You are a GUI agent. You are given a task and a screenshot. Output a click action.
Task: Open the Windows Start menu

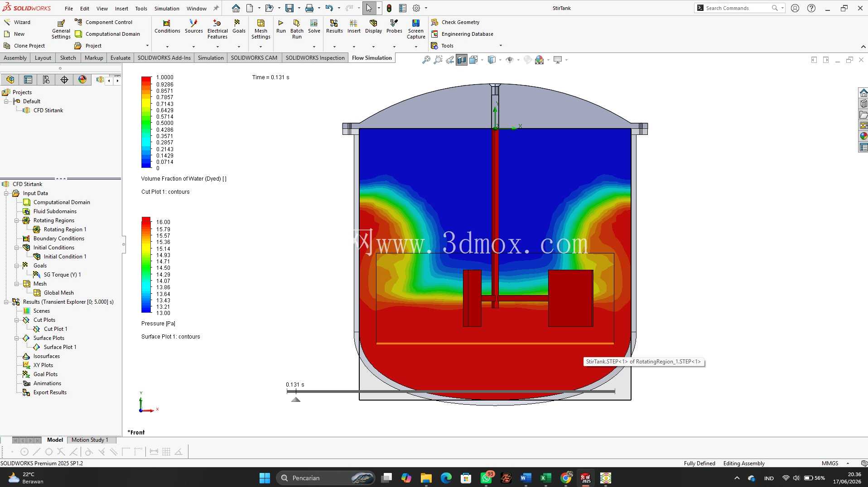tap(265, 478)
